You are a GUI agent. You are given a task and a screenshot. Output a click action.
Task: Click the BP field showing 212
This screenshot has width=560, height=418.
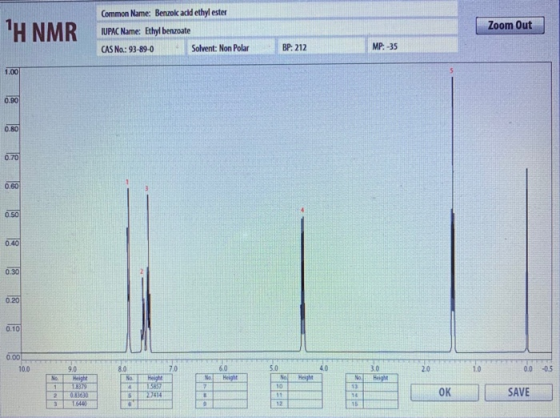point(321,47)
